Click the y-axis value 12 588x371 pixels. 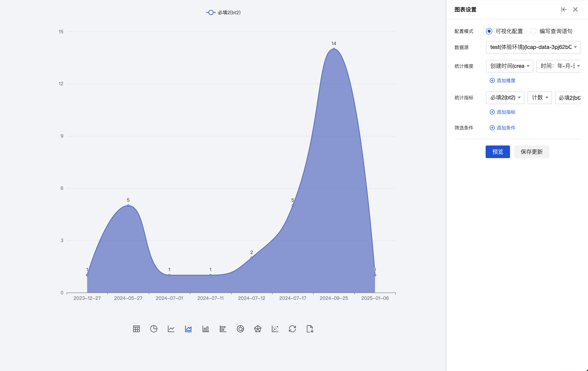click(61, 84)
